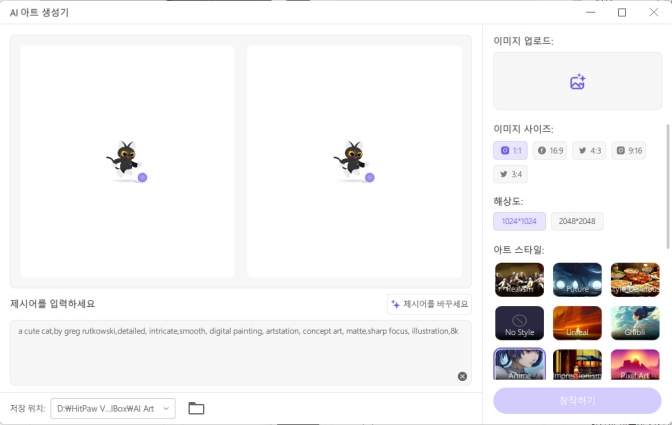
Task: Select the No Style art style
Action: 519,323
